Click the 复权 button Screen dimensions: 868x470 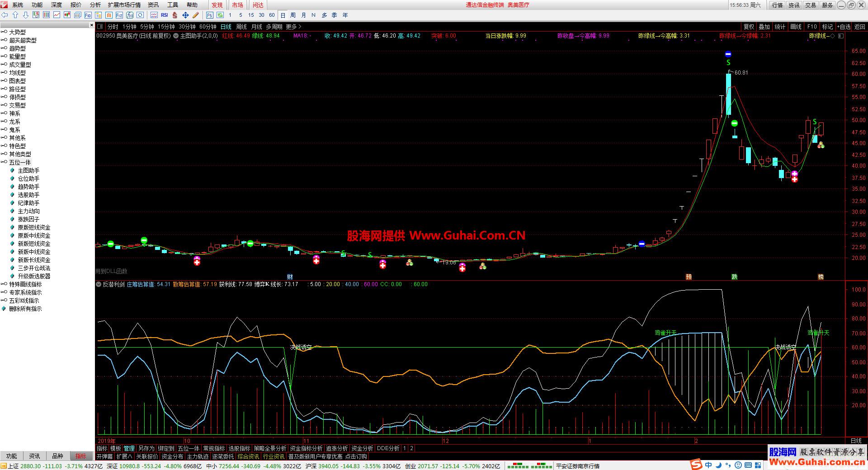click(749, 27)
